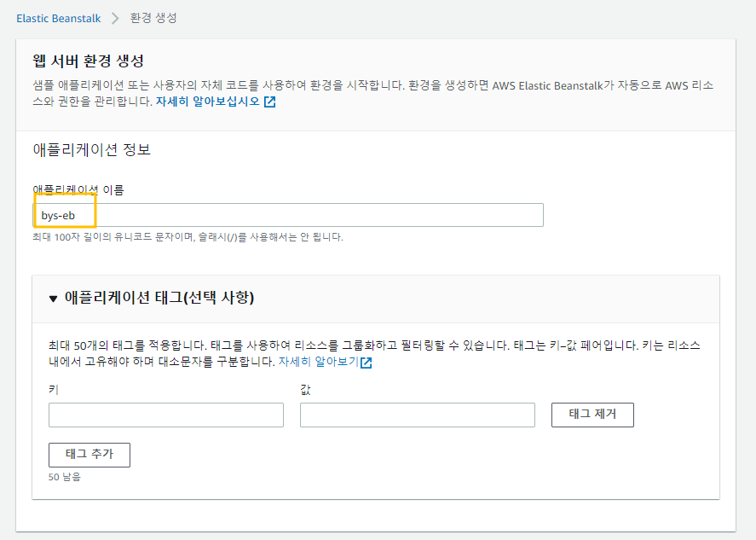
Task: Click the 태그 제거 button
Action: pos(592,415)
